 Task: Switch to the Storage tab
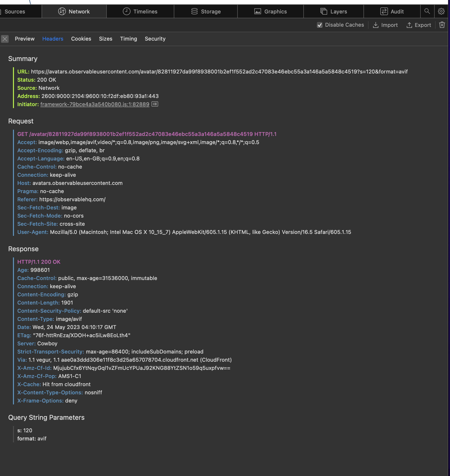coord(206,12)
